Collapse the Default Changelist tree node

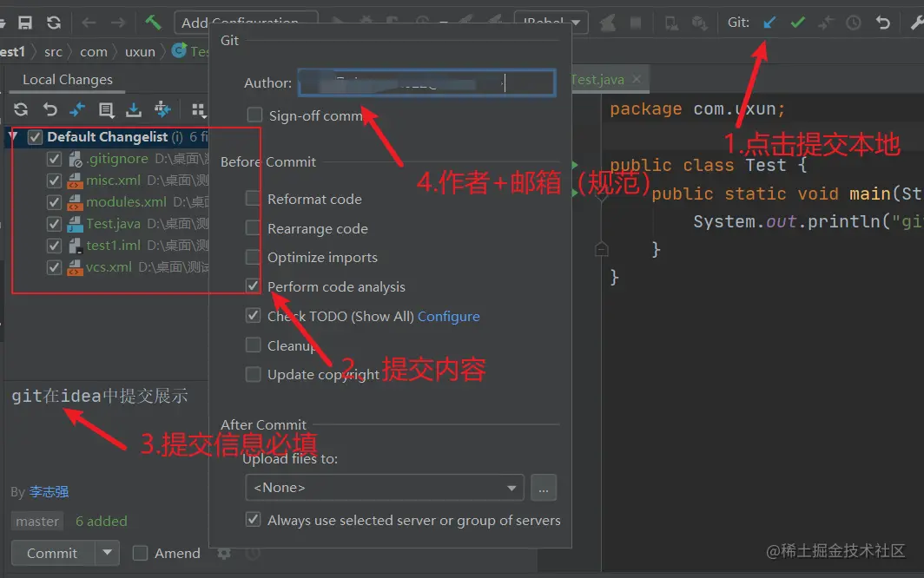point(13,137)
